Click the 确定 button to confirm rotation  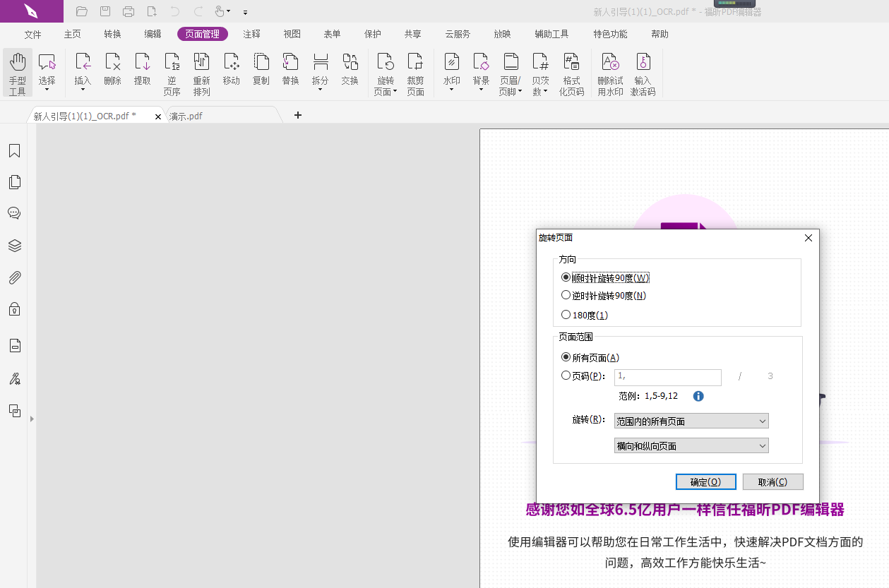705,481
